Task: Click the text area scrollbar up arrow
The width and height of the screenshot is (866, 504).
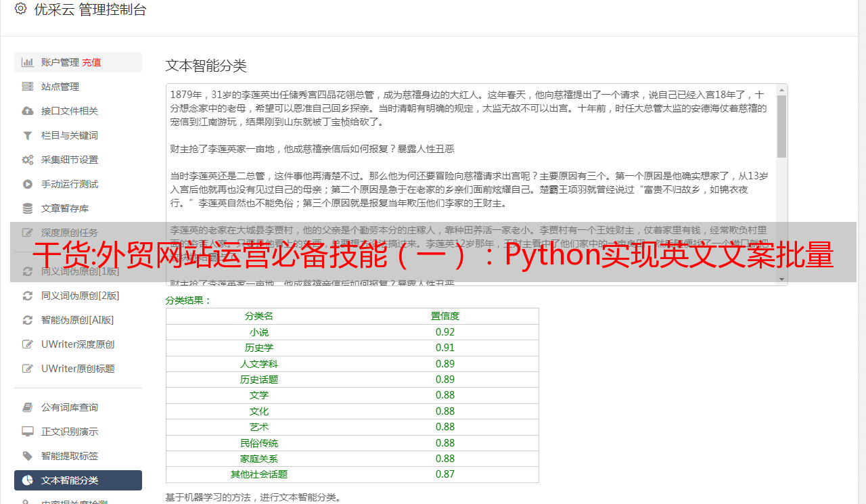Action: [781, 89]
